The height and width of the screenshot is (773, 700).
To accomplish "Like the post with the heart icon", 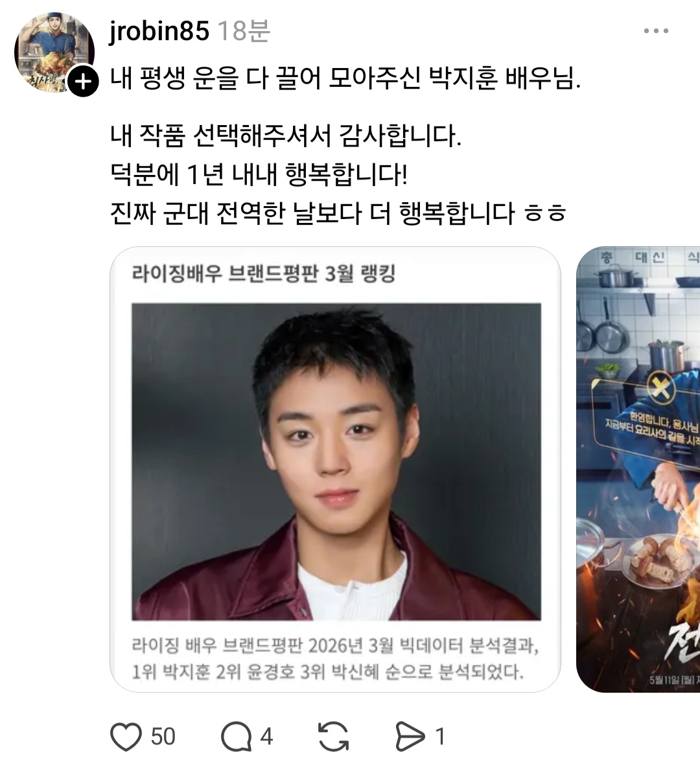I will (126, 737).
